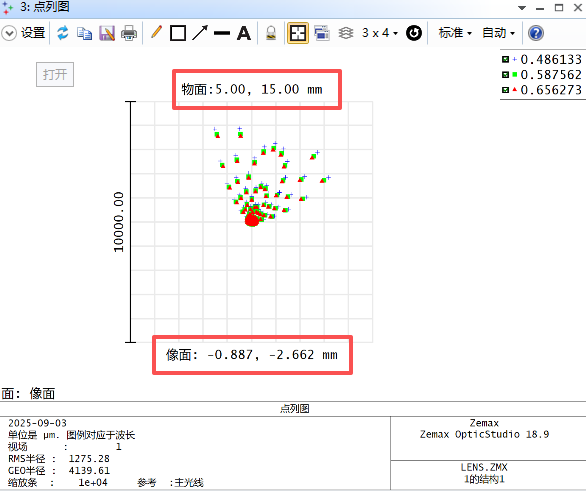This screenshot has height=491, width=586.
Task: Click the circular reset arrow icon
Action: pyautogui.click(x=414, y=33)
